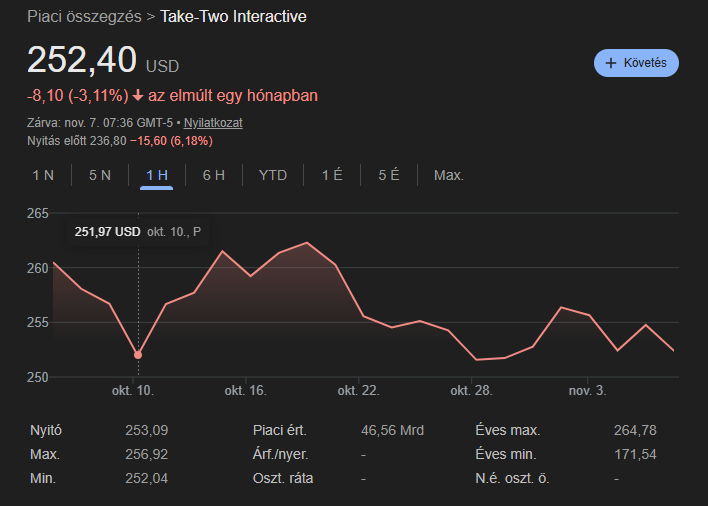Click the red down arrow icon beside change

138,96
